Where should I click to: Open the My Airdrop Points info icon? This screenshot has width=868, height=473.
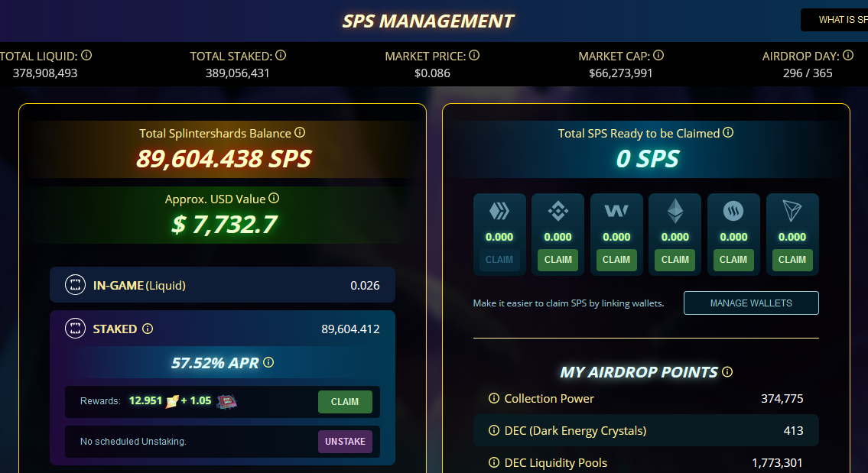[727, 372]
